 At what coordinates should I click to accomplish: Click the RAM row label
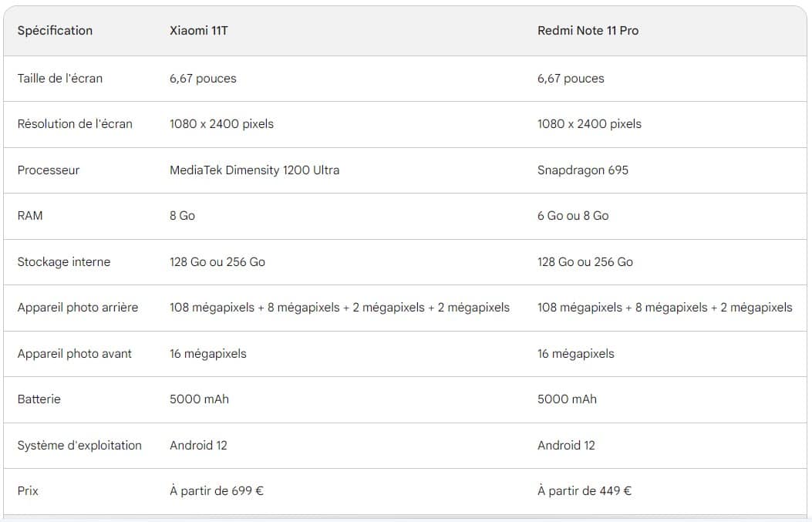[x=30, y=216]
